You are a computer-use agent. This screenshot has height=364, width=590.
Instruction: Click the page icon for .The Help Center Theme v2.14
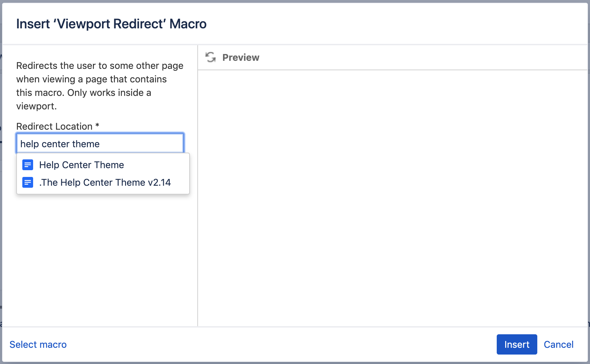28,182
